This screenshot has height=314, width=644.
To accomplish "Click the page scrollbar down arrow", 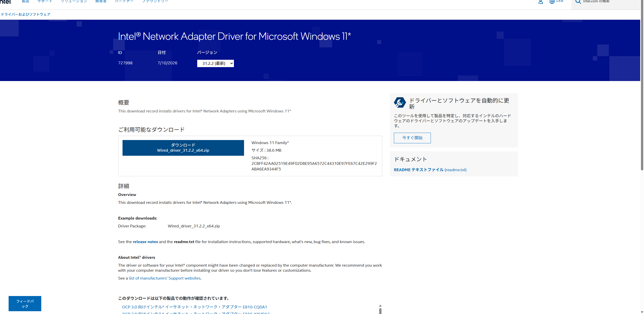I will [642, 312].
